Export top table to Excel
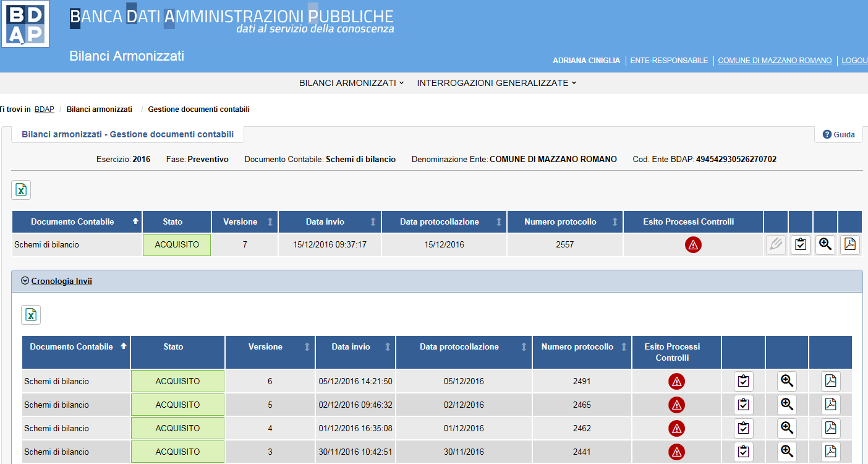 point(21,190)
